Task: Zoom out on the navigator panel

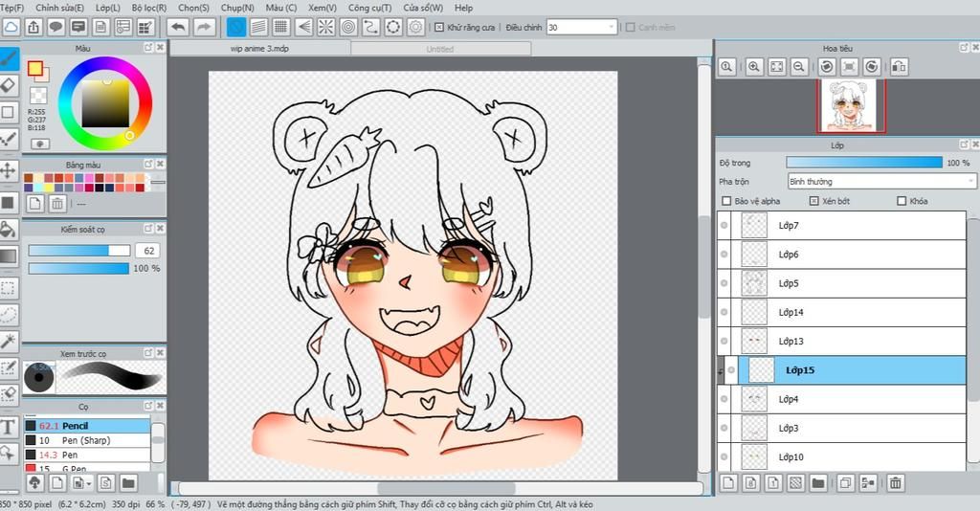Action: (x=798, y=67)
